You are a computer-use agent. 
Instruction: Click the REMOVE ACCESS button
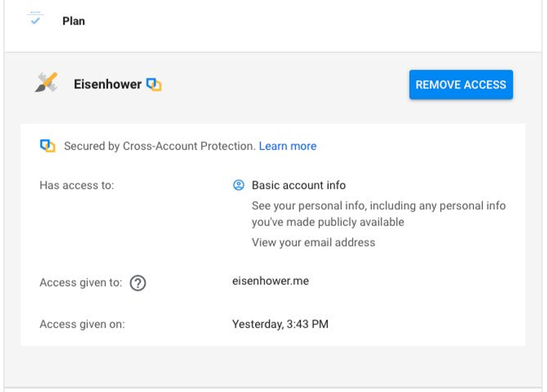pos(461,84)
